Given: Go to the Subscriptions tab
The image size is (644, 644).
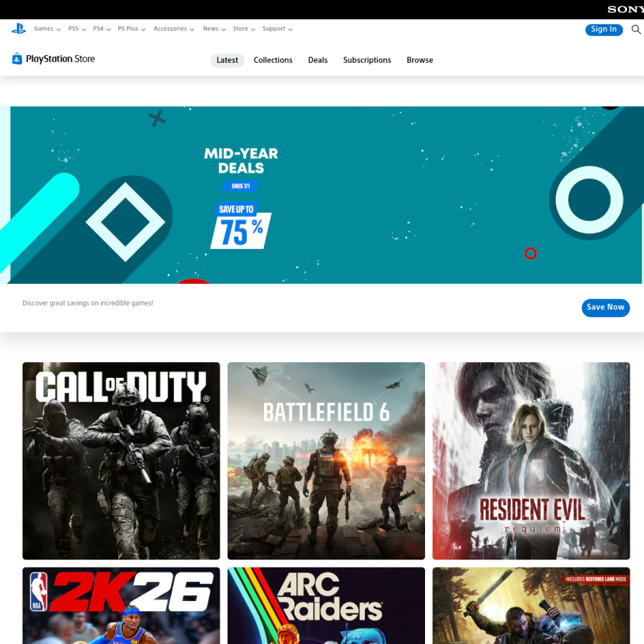Looking at the screenshot, I should pyautogui.click(x=367, y=60).
